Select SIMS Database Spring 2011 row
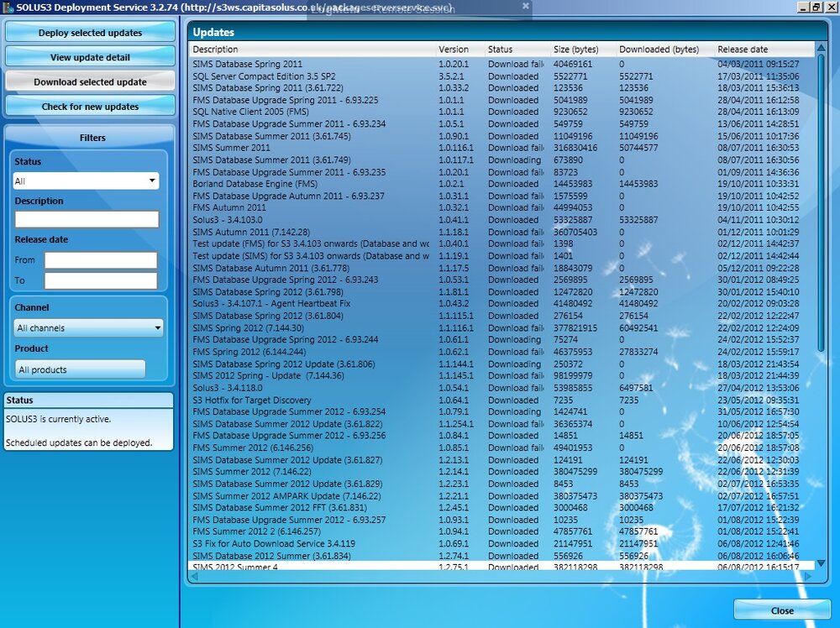 pos(501,64)
